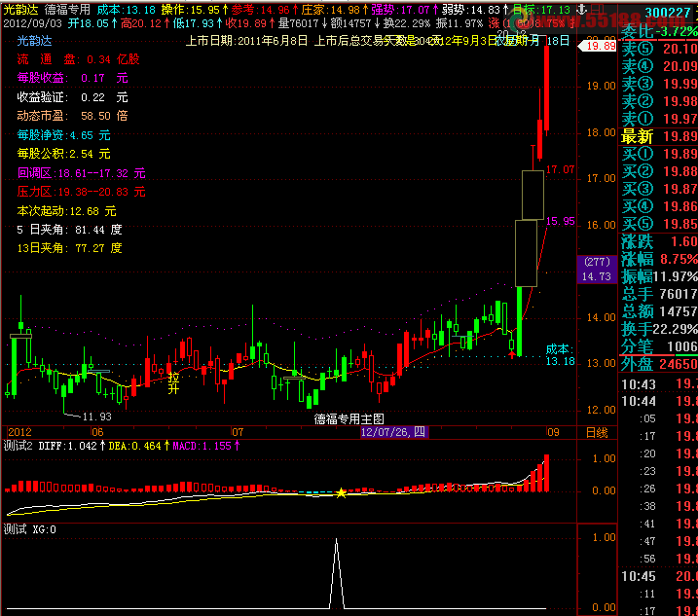Screen dimensions: 698x616
Task: Click the 振幅 11.97% row
Action: click(x=659, y=276)
